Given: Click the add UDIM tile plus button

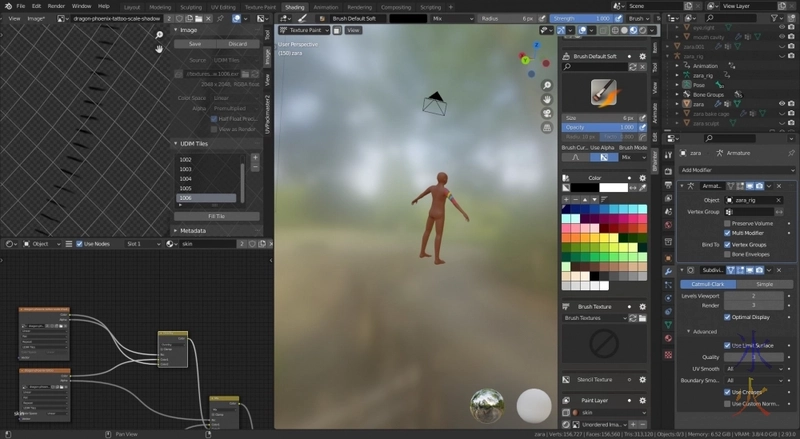Looking at the screenshot, I should pyautogui.click(x=255, y=158).
